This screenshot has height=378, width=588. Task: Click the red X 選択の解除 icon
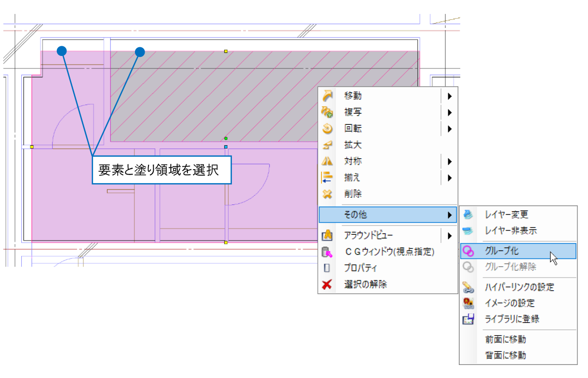click(327, 284)
